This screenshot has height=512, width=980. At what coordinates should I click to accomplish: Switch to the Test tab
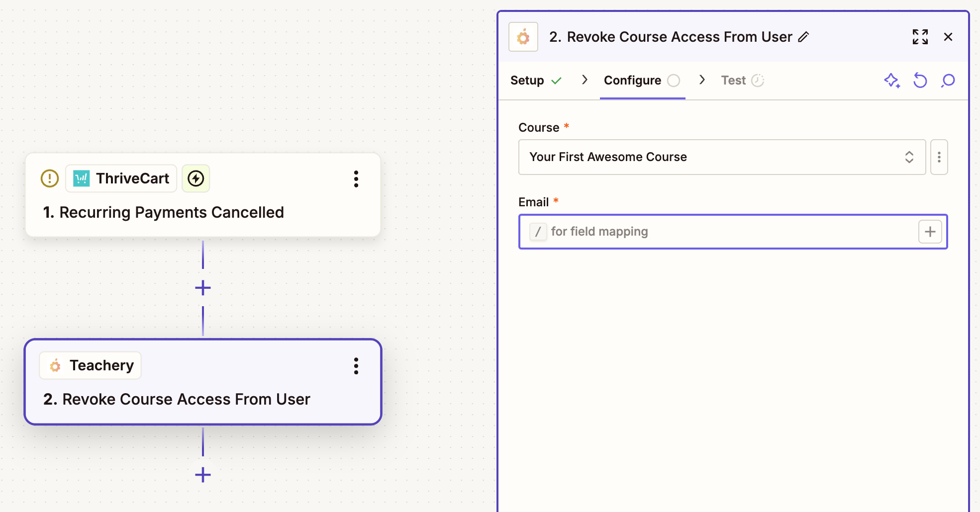tap(743, 81)
